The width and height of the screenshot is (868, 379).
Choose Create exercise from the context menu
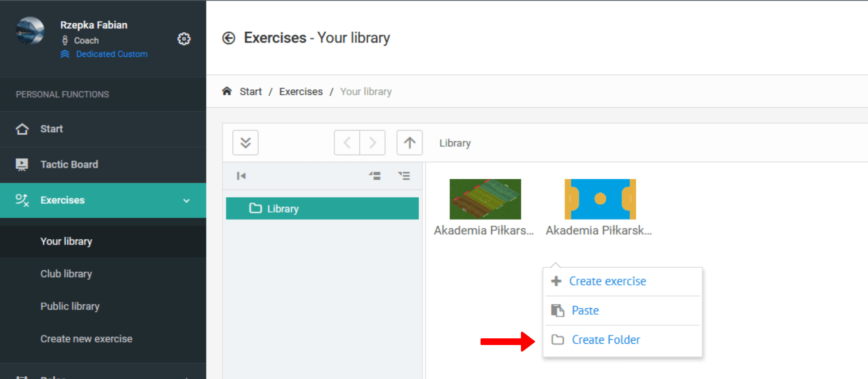pyautogui.click(x=607, y=281)
